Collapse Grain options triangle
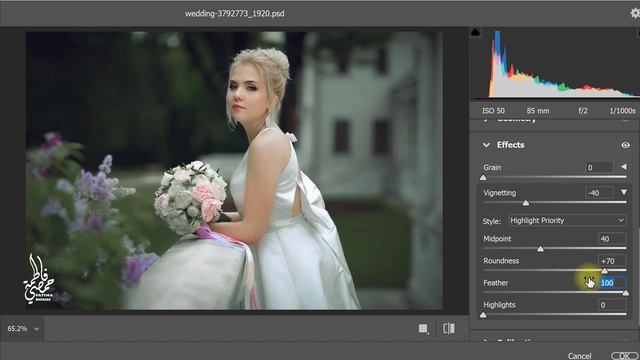640x360 pixels. pyautogui.click(x=624, y=167)
